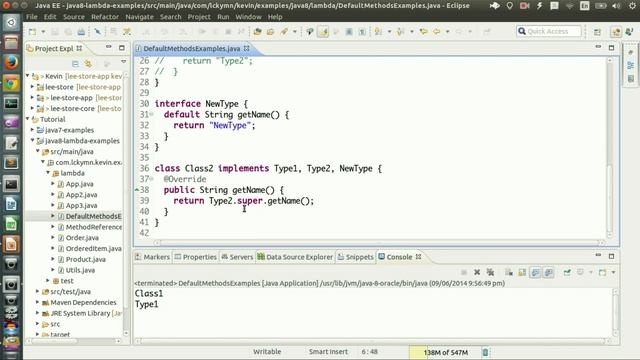Click the Open Console new window icon
640x360 pixels.
coord(602,272)
